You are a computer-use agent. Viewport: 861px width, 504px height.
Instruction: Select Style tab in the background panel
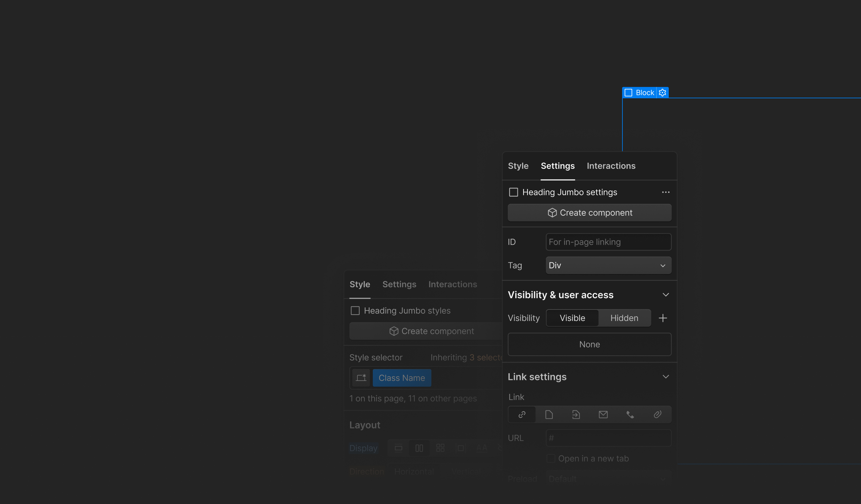click(x=360, y=284)
